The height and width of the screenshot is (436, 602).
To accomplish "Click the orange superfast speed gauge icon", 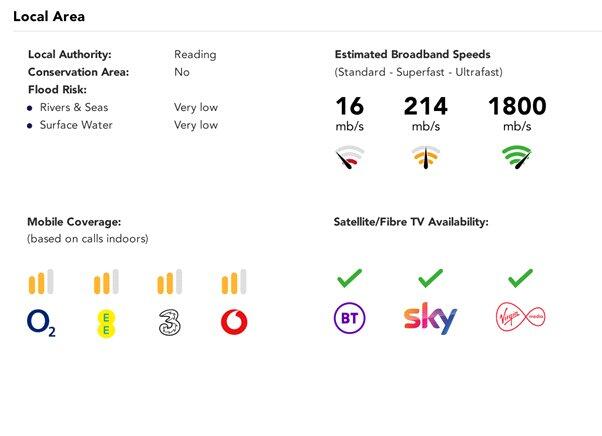I will [x=426, y=157].
